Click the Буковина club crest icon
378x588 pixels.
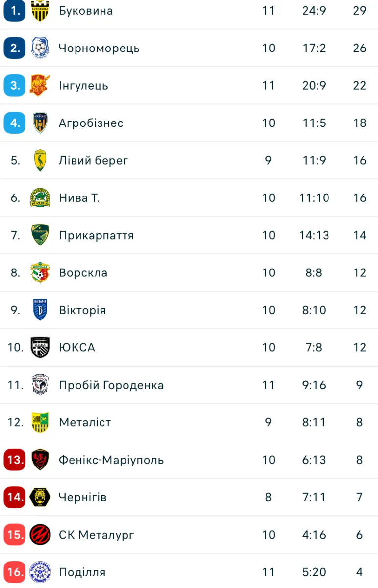coord(40,11)
